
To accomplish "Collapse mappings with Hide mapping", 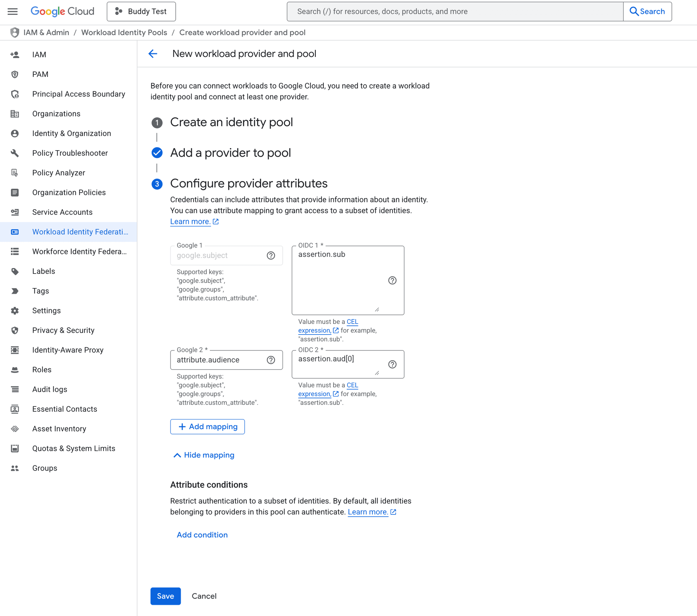I will (x=204, y=455).
